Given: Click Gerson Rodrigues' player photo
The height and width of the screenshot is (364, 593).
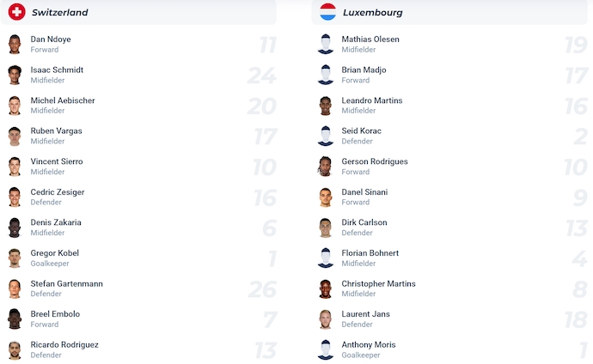Looking at the screenshot, I should point(325,167).
